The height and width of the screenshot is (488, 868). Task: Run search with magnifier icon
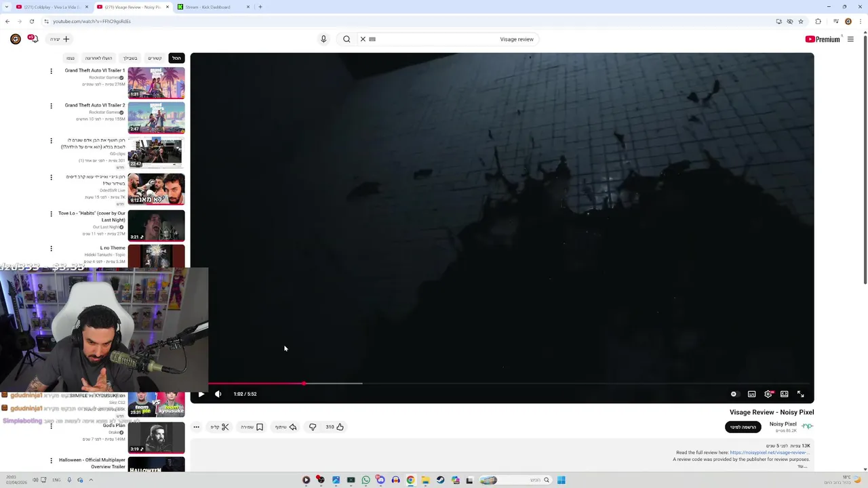(347, 39)
